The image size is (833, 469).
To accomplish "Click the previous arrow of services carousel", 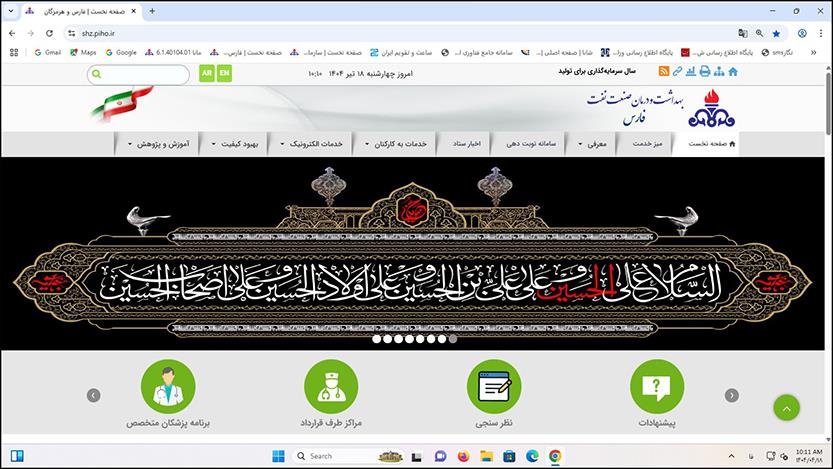I will [94, 395].
